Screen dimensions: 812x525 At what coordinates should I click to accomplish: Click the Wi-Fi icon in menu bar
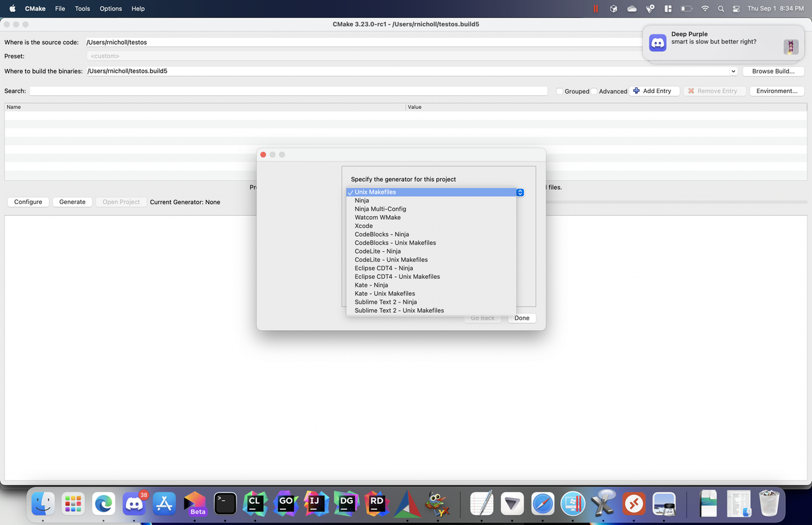coord(705,9)
